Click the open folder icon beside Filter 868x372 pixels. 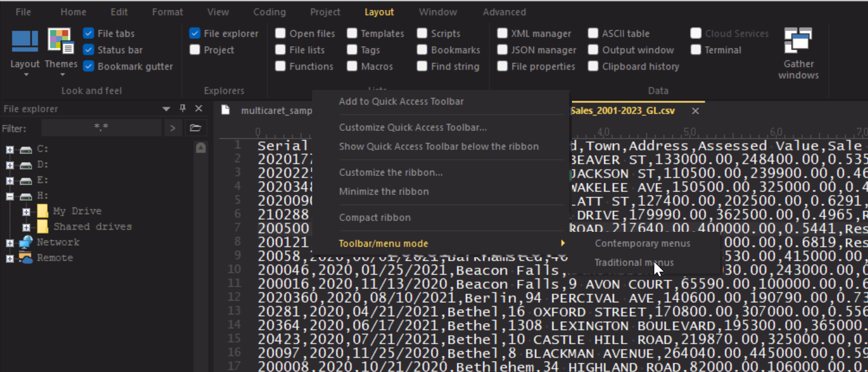click(x=195, y=128)
